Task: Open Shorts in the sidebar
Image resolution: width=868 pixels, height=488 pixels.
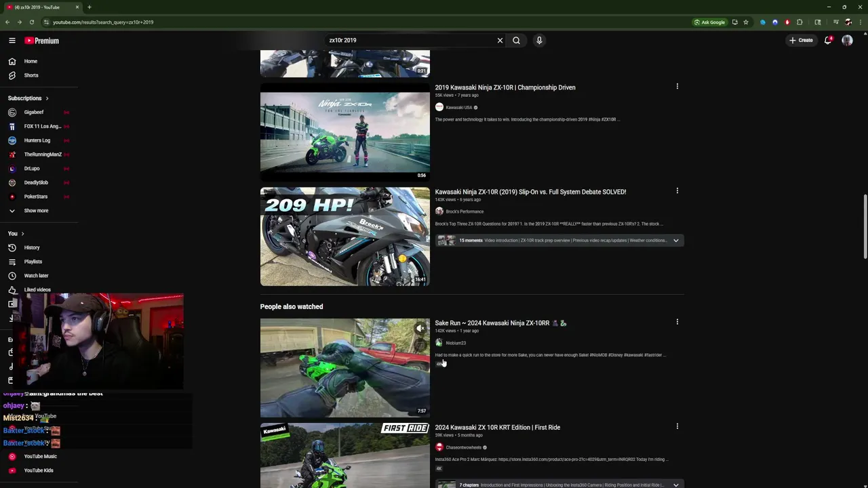Action: click(31, 75)
